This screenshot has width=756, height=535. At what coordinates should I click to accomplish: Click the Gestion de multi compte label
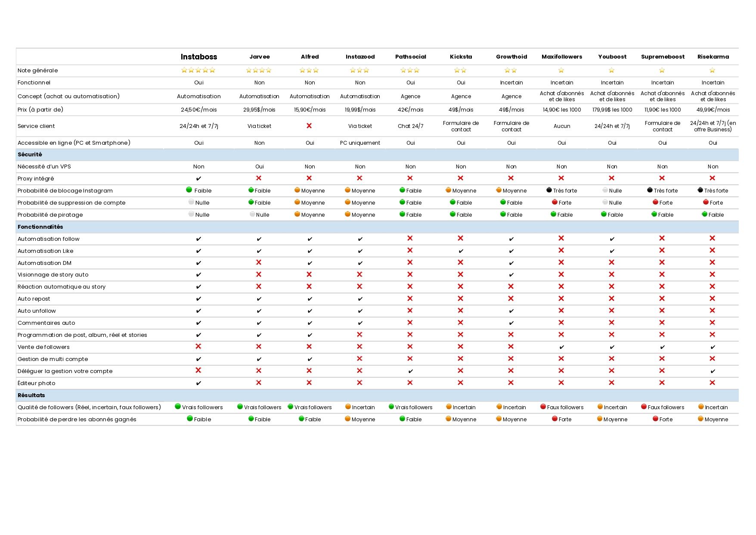pos(53,359)
